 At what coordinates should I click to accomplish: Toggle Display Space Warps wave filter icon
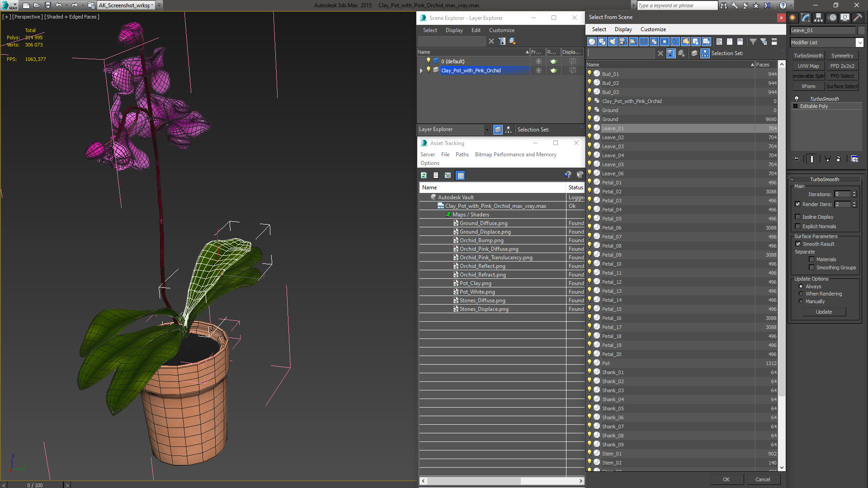(x=644, y=42)
